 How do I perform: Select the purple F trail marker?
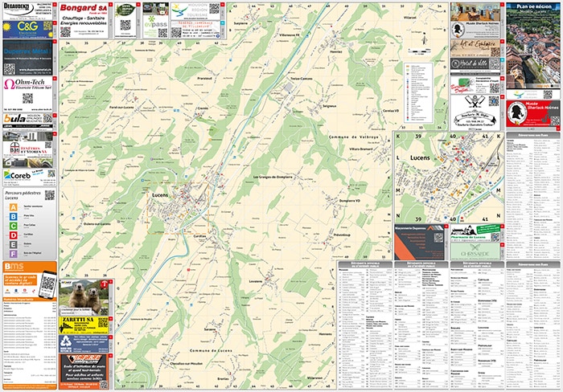[14, 254]
